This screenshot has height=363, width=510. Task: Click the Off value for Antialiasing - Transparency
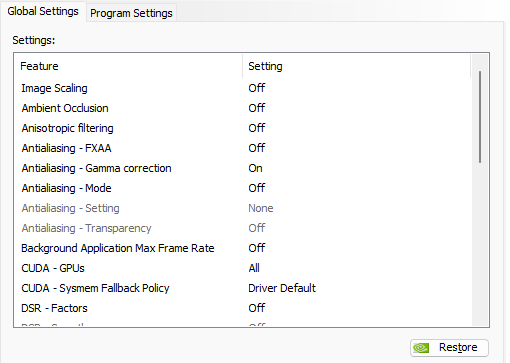[x=257, y=228]
